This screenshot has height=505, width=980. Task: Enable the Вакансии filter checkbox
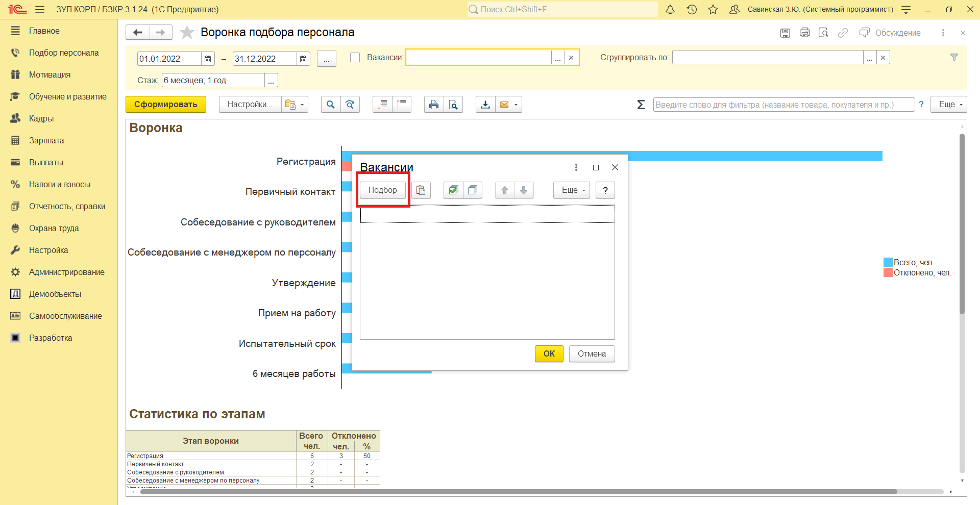pyautogui.click(x=355, y=58)
